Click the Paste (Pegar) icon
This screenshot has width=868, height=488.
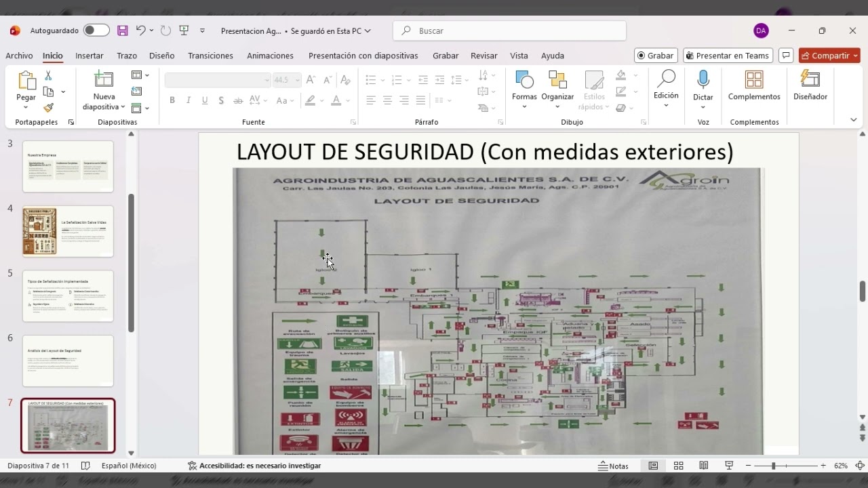pos(26,81)
